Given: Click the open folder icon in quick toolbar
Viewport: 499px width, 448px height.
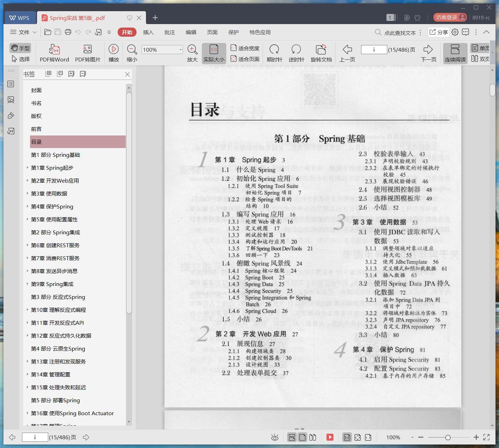Looking at the screenshot, I should pyautogui.click(x=48, y=32).
